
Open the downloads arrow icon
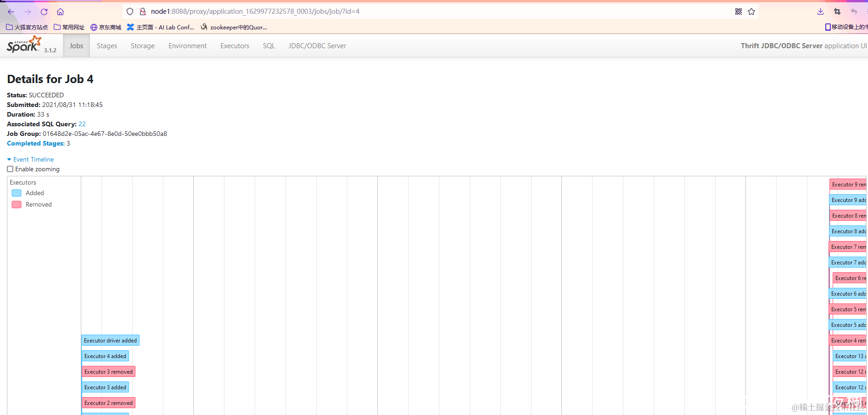[821, 11]
